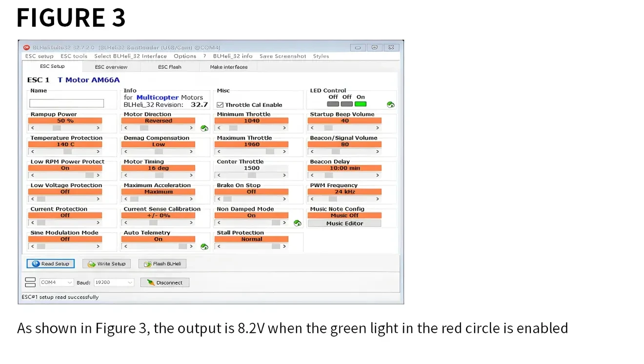644x364 pixels.
Task: Click the Maximum Throttle slider thumb
Action: tap(270, 151)
